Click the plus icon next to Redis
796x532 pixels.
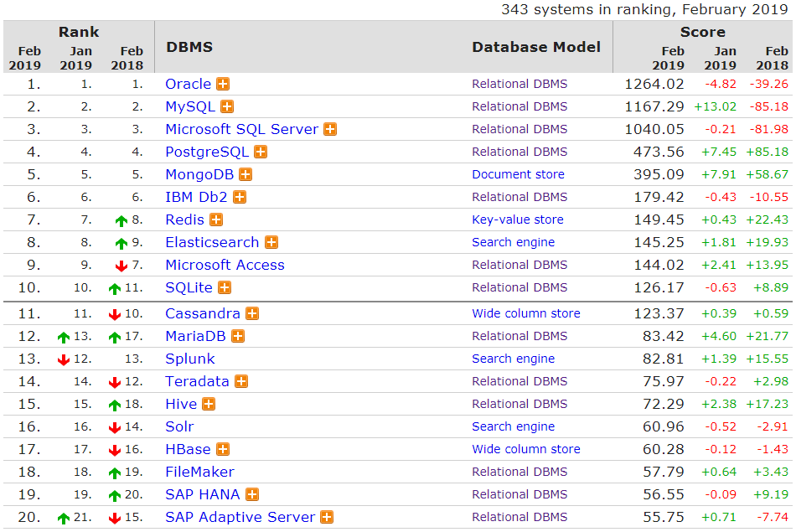coord(216,220)
